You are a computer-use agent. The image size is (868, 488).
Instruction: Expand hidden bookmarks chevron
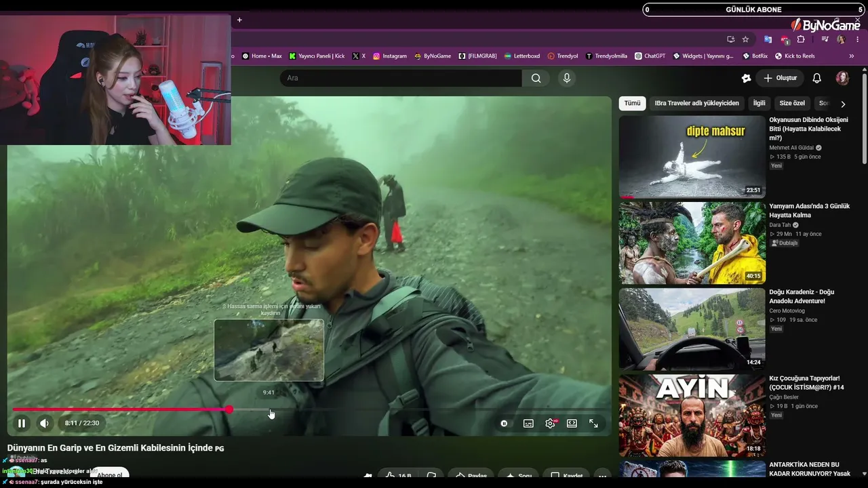(x=852, y=56)
